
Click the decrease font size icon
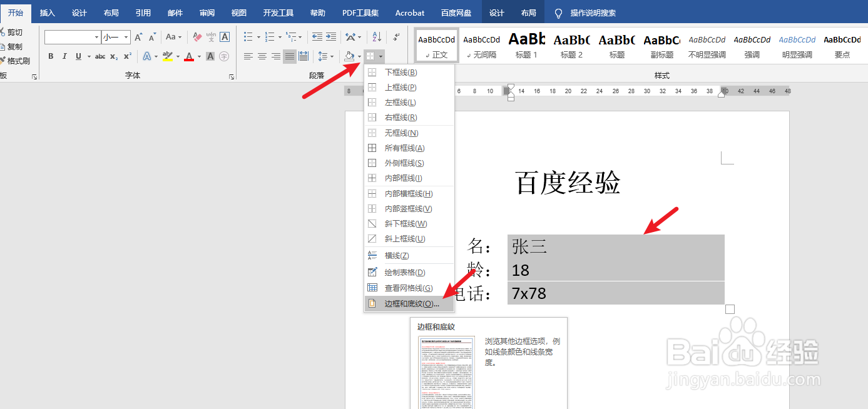click(153, 38)
